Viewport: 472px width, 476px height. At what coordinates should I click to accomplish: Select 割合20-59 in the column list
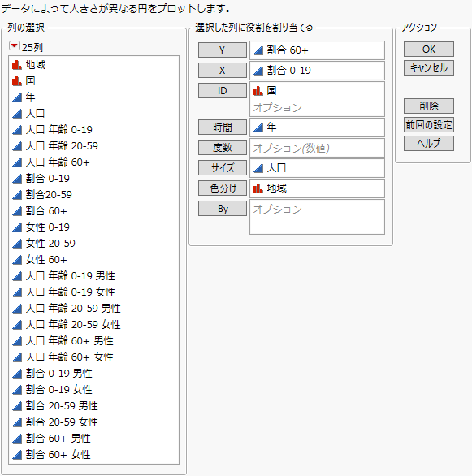tap(93, 195)
